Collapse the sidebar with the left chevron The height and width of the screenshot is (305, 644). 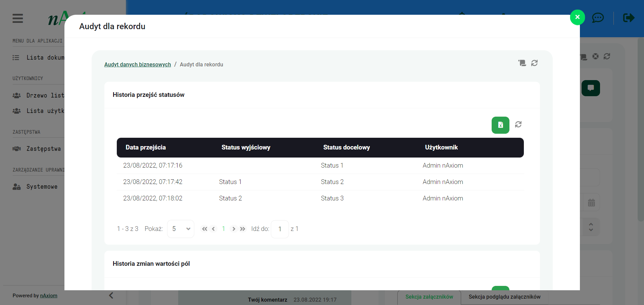pos(111,295)
